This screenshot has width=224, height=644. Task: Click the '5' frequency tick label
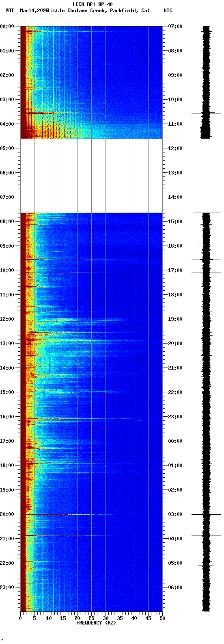coord(34,618)
